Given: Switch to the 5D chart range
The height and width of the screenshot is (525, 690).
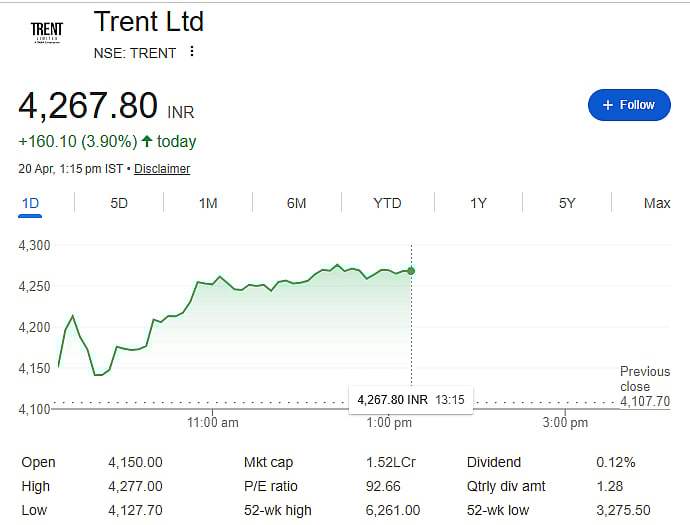Looking at the screenshot, I should click(x=119, y=203).
